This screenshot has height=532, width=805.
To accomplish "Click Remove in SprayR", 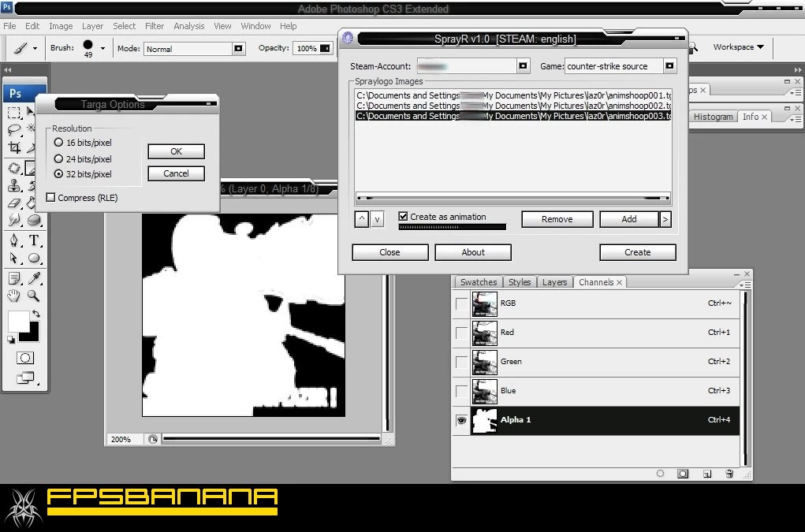I will [x=557, y=219].
